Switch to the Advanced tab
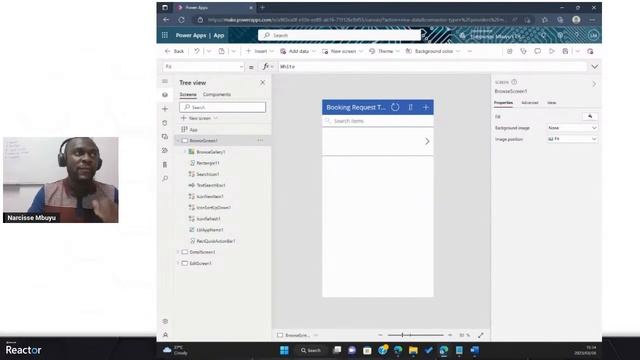640x360 pixels. [530, 102]
